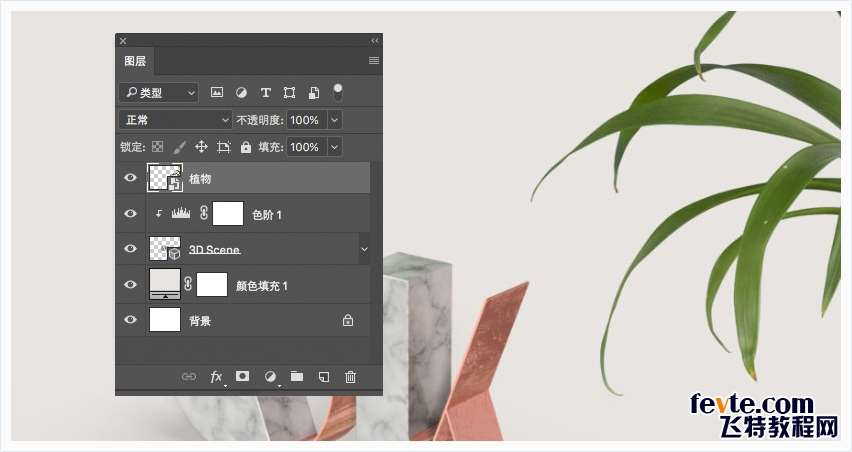Image resolution: width=852 pixels, height=452 pixels.
Task: Click the levels histogram icon of 色阶 1
Action: click(181, 214)
